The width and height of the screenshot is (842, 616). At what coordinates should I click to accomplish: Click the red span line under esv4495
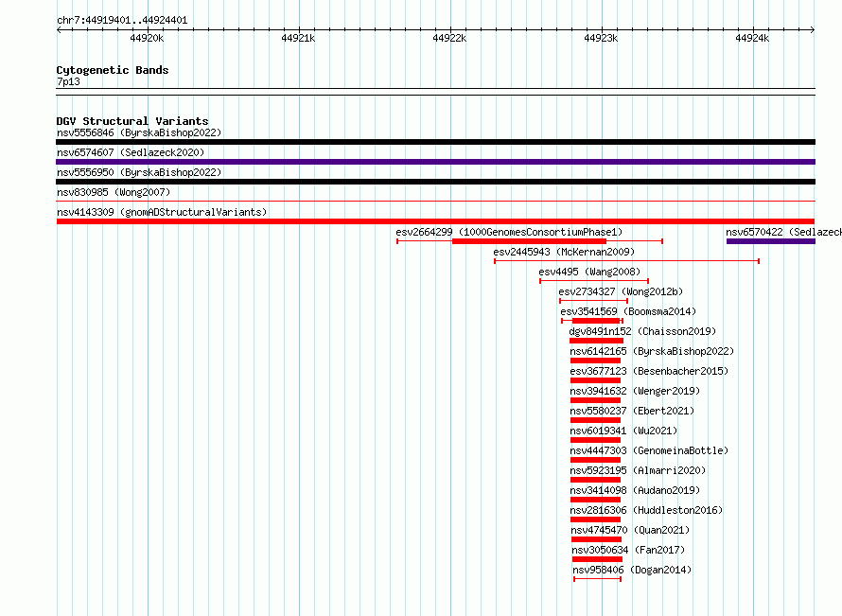594,281
